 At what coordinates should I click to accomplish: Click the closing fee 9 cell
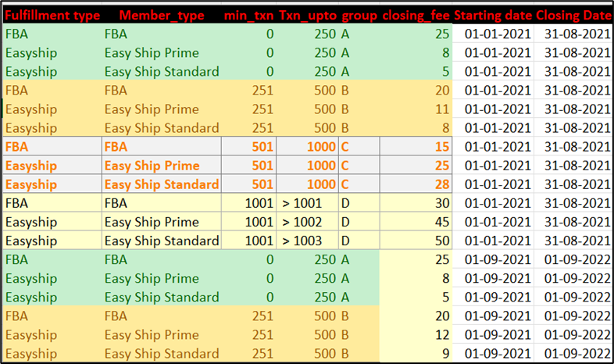coord(416,353)
